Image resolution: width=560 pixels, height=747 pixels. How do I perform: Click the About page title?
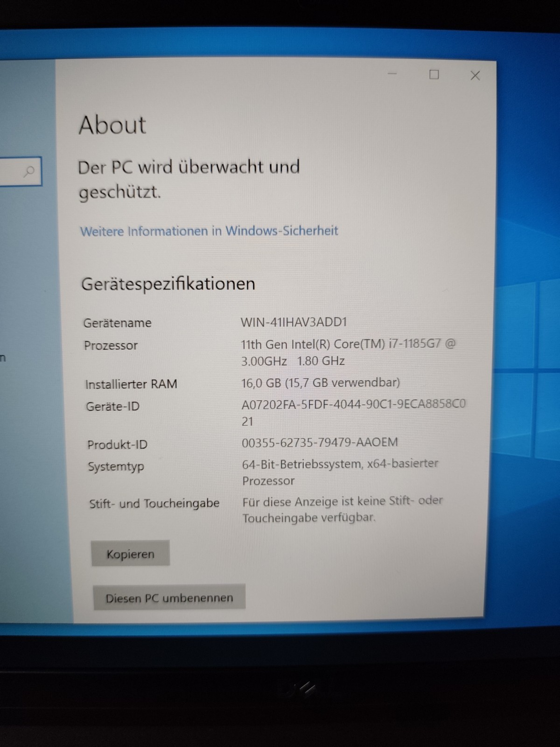coord(112,125)
